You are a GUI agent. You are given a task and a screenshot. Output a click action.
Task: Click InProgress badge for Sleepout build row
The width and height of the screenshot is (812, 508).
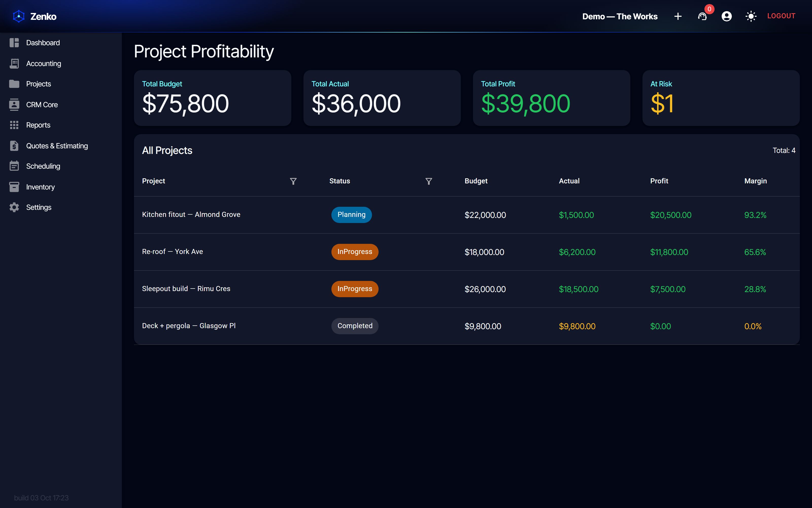[x=355, y=289]
